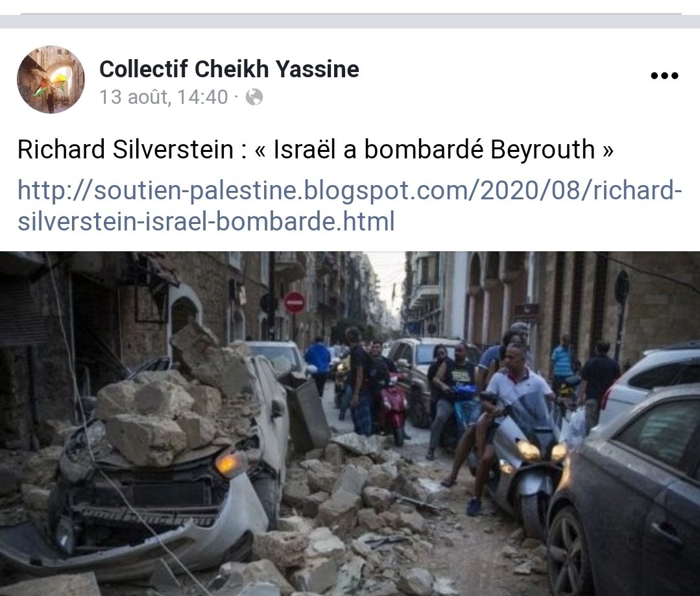Screen dimensions: 700x596
Task: Click the red no-entry sign in the photo
Action: [x=294, y=303]
